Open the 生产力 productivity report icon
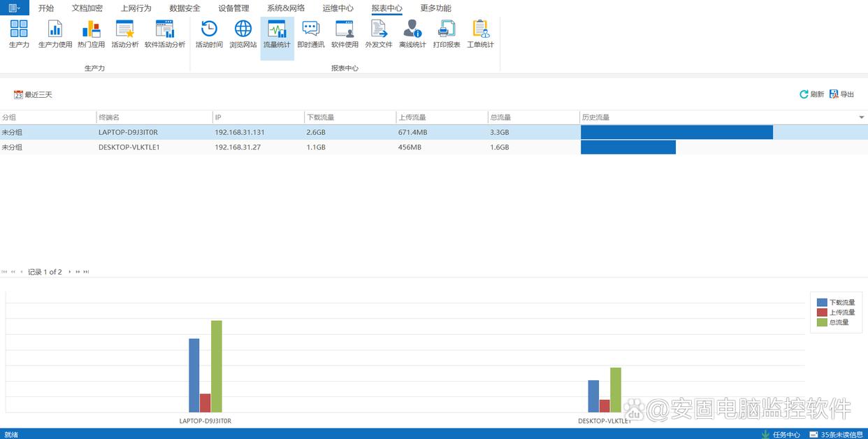This screenshot has width=868, height=439. pyautogui.click(x=19, y=34)
